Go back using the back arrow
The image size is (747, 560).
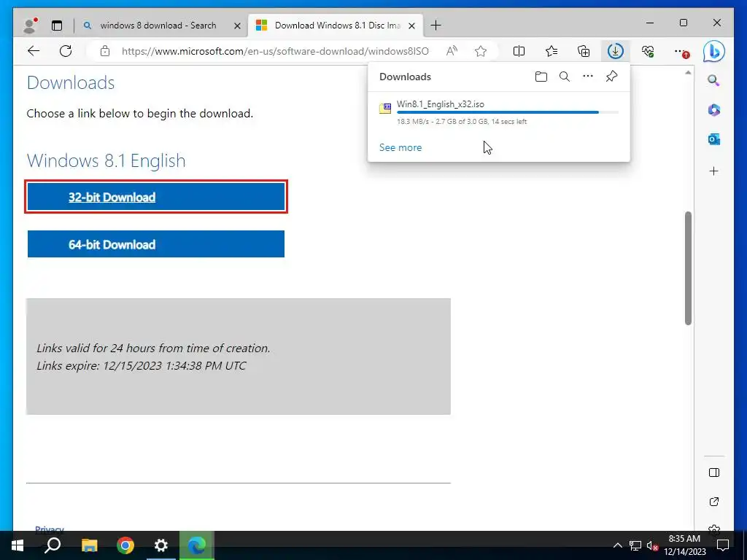click(34, 51)
